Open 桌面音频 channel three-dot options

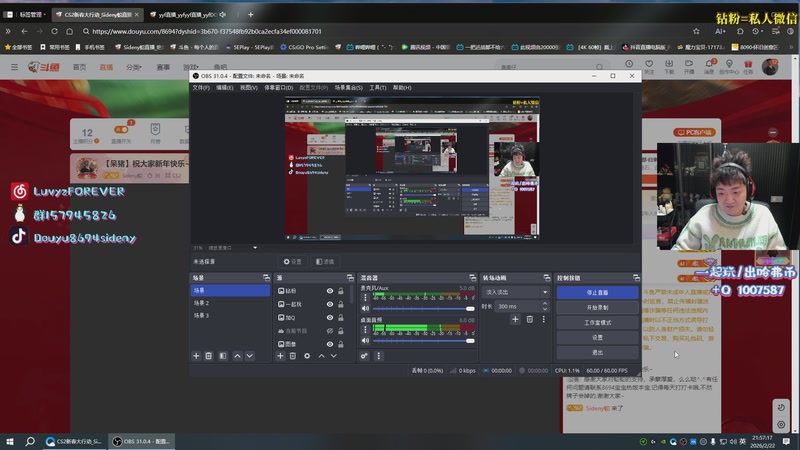click(365, 329)
